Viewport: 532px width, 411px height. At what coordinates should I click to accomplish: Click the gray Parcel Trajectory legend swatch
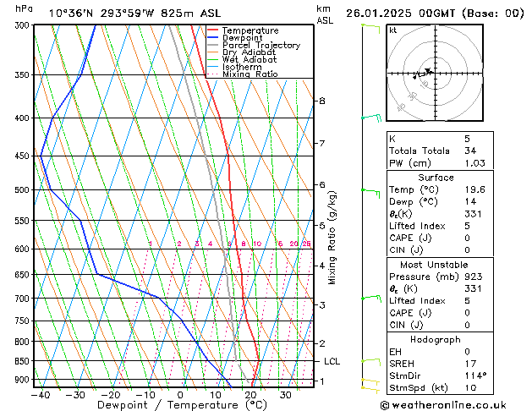coord(213,45)
